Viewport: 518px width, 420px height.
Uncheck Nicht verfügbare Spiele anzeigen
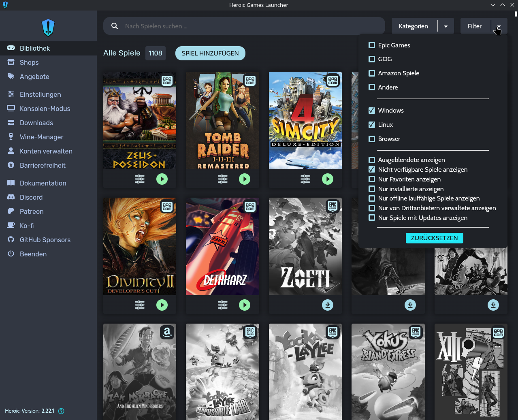[x=372, y=170]
